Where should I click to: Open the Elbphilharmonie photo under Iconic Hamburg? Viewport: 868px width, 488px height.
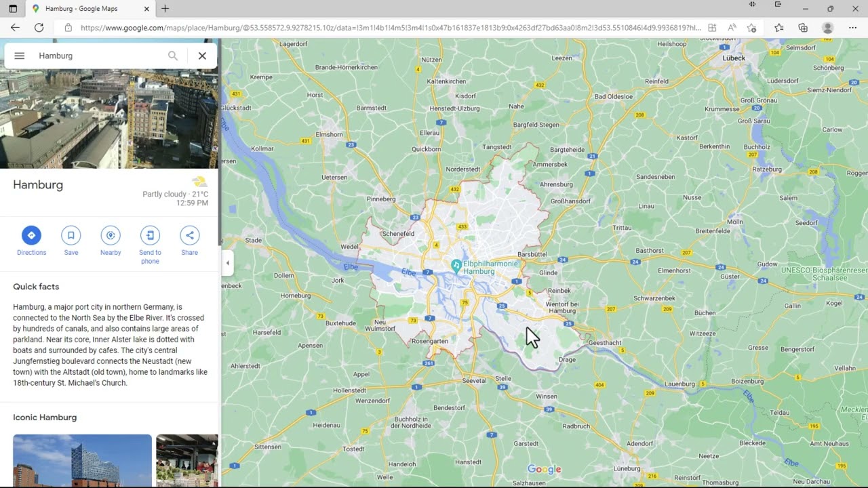tap(82, 460)
